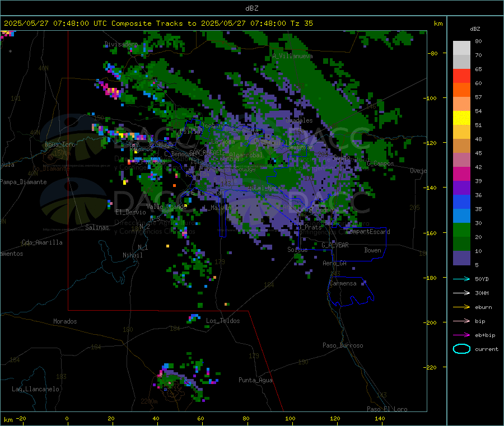Click the 57 dBZ salmon color swatch
This screenshot has width=504, height=426.
[x=461, y=104]
